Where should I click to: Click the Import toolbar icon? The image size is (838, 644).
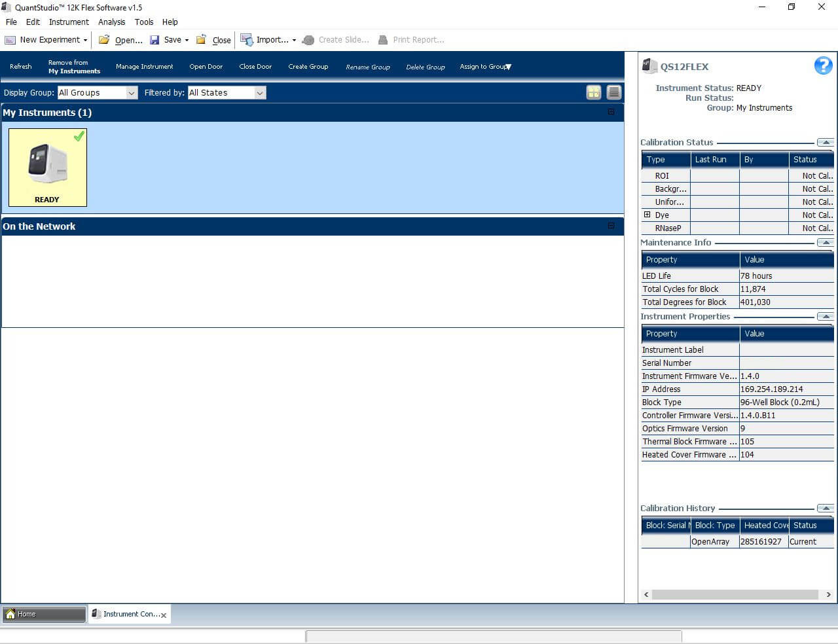tap(246, 40)
